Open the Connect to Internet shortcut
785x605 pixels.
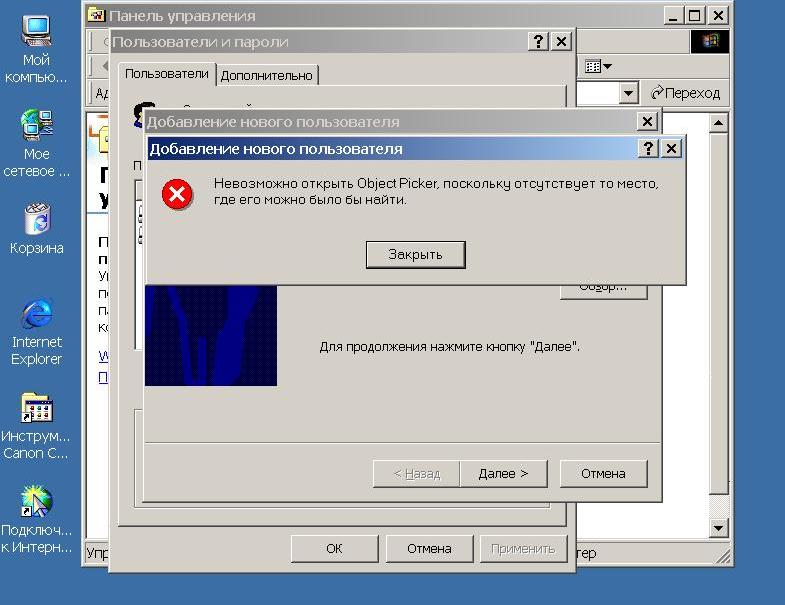pyautogui.click(x=36, y=520)
